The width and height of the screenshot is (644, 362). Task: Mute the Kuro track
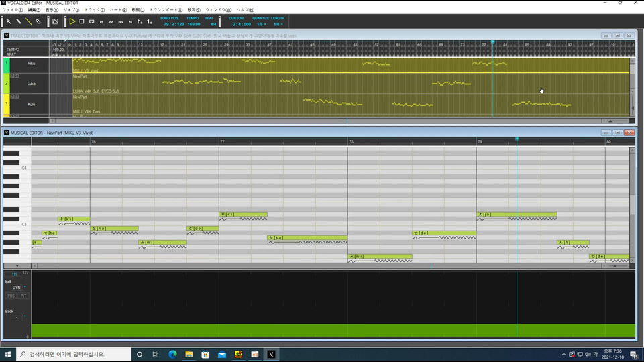12,97
